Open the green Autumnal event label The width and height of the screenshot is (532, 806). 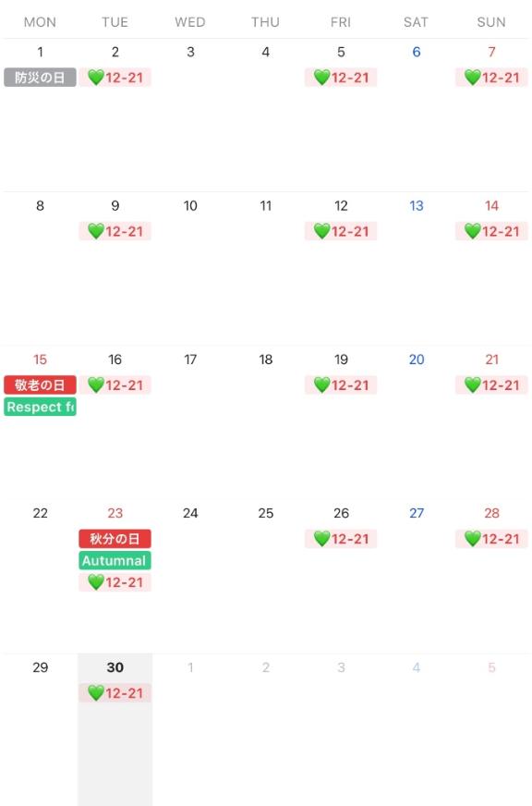click(x=115, y=560)
